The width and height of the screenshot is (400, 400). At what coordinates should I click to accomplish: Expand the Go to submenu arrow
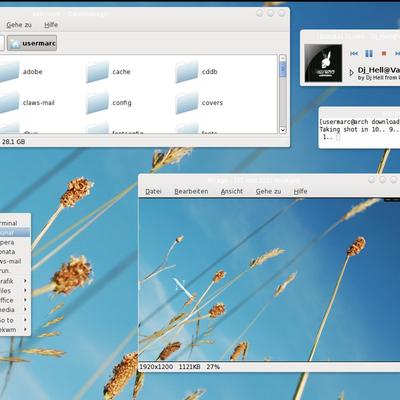coord(25,320)
